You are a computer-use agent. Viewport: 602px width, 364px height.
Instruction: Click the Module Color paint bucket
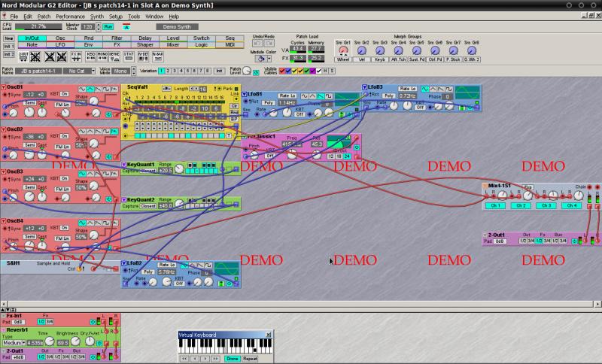coord(261,59)
